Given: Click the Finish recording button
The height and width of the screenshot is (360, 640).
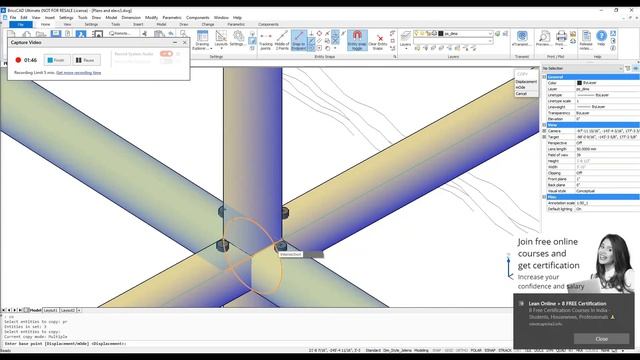Looking at the screenshot, I should (x=56, y=60).
